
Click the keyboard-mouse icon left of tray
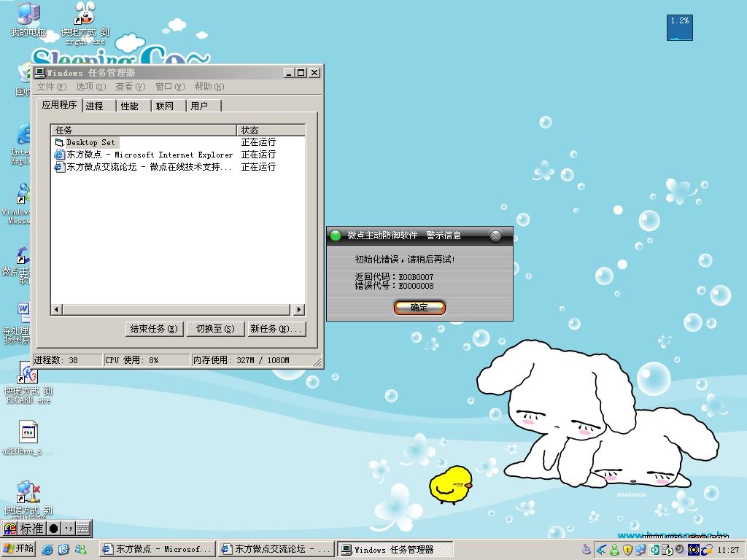point(587,550)
